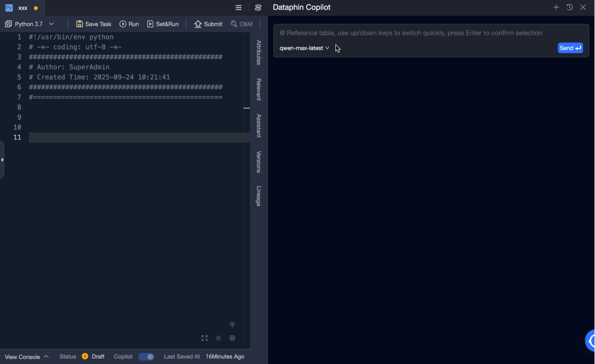The width and height of the screenshot is (595, 364).
Task: Click the Run play icon
Action: (x=122, y=24)
